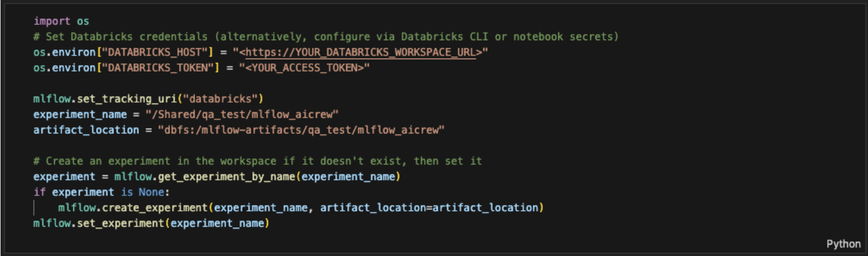868x256 pixels.
Task: Click the set_experiment method on last line
Action: click(x=121, y=223)
